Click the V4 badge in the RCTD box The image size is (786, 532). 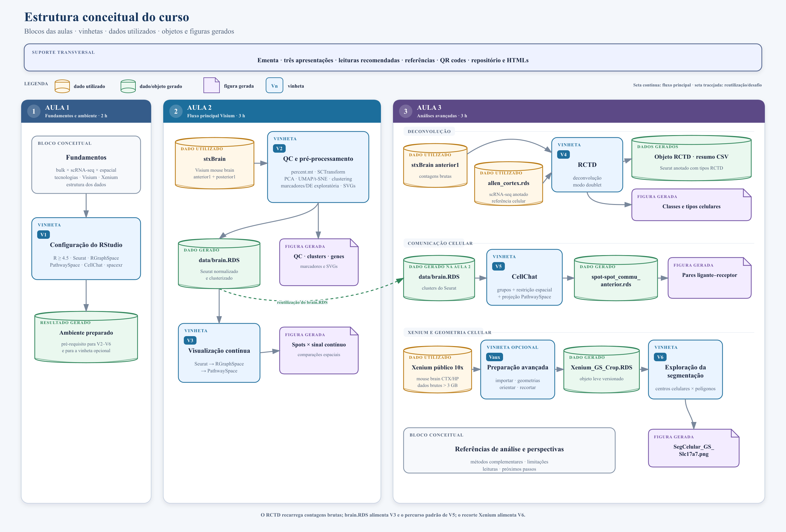pos(563,154)
